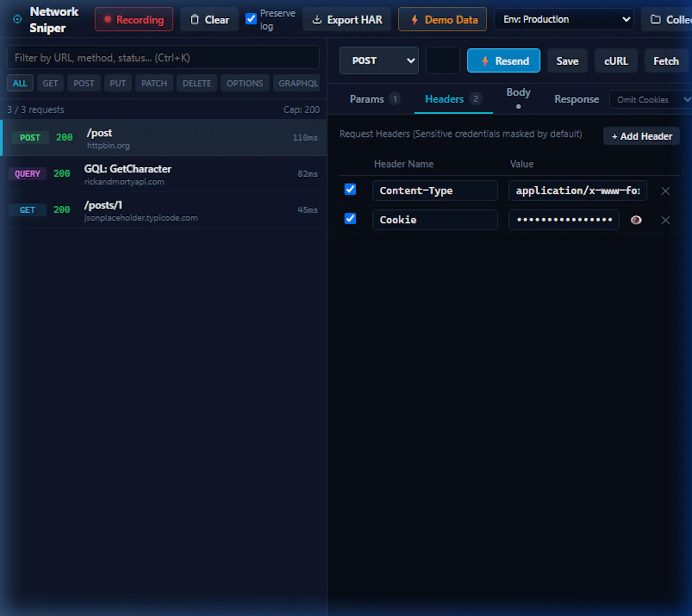The image size is (692, 616).
Task: Select the GET /posts/1 request row
Action: point(163,210)
